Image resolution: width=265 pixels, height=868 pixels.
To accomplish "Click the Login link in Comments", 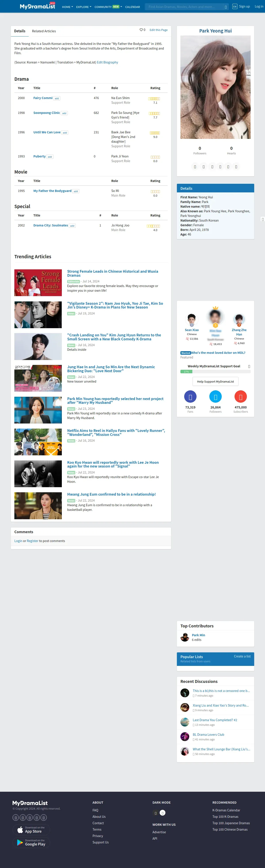I will tap(18, 541).
